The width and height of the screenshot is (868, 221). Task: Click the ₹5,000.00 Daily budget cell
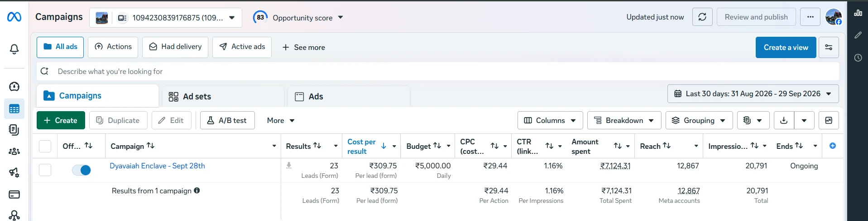433,170
